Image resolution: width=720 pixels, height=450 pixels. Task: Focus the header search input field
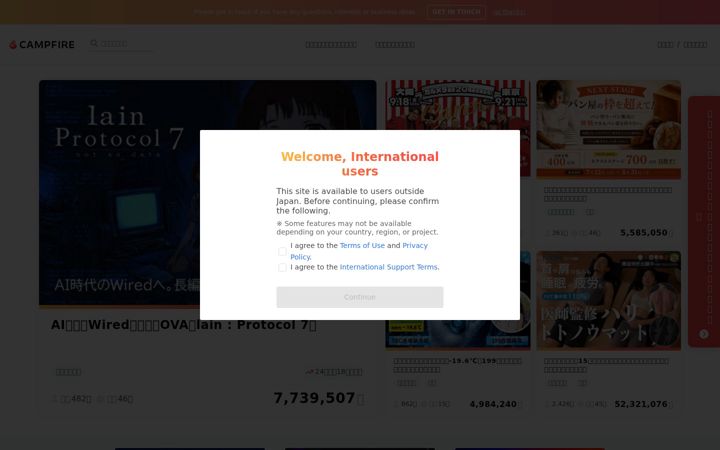point(125,44)
